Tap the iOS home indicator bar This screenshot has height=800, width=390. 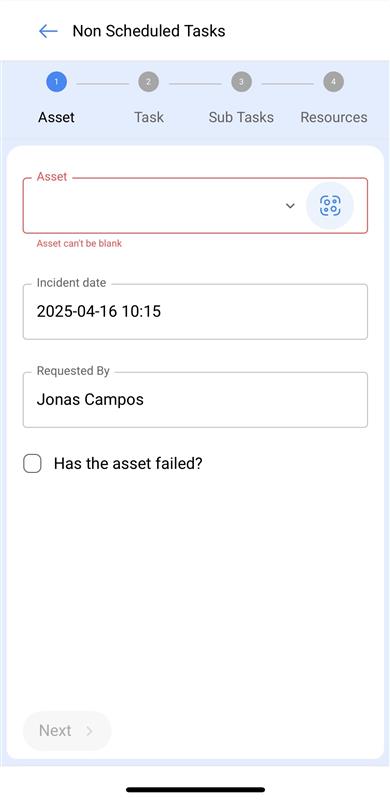pos(196,790)
